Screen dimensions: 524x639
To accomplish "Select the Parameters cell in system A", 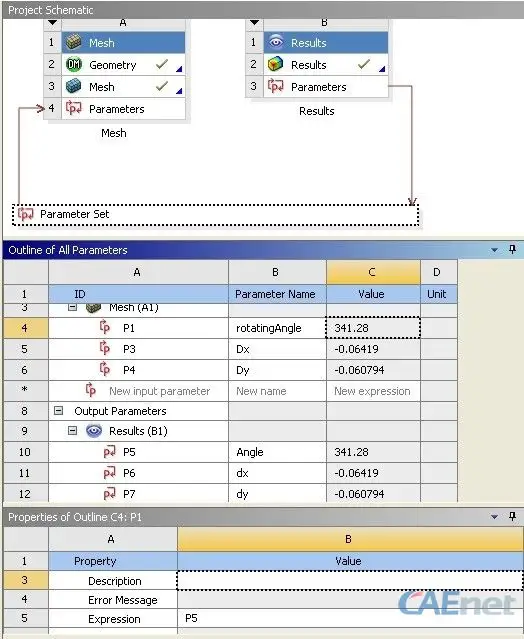I will point(123,108).
